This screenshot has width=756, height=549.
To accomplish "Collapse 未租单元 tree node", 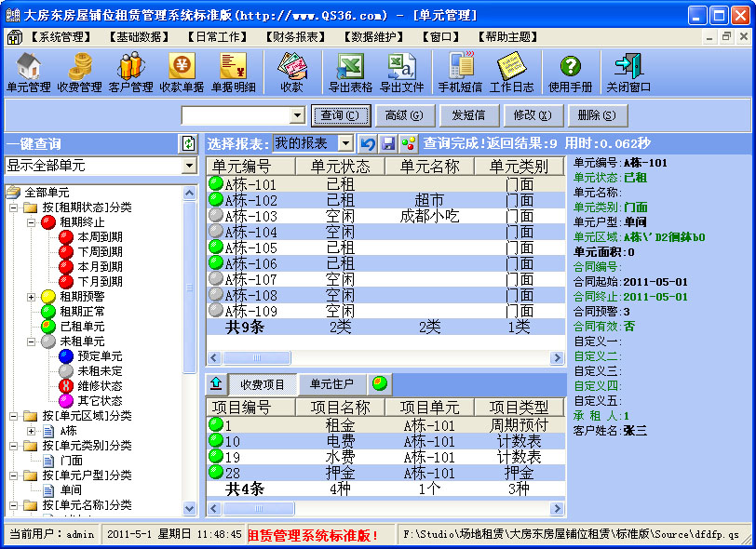I will (x=32, y=341).
